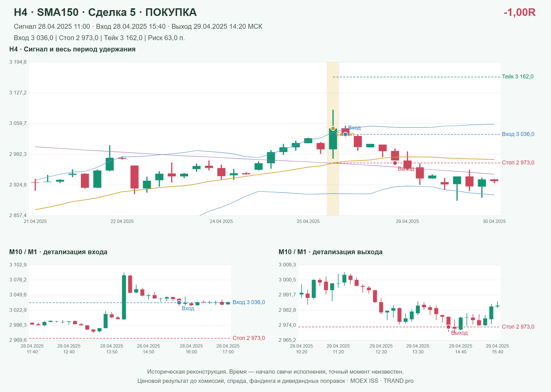Click the 'Выход' label in exit detail chart
This screenshot has width=551, height=392.
459,333
